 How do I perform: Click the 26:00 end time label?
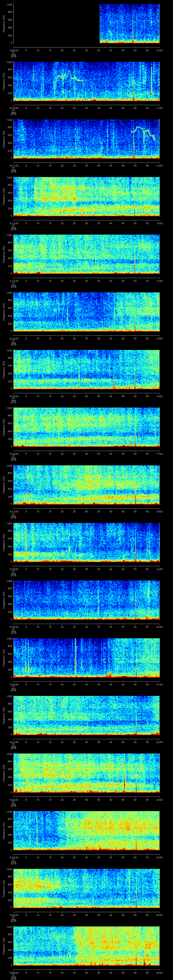coord(159,972)
